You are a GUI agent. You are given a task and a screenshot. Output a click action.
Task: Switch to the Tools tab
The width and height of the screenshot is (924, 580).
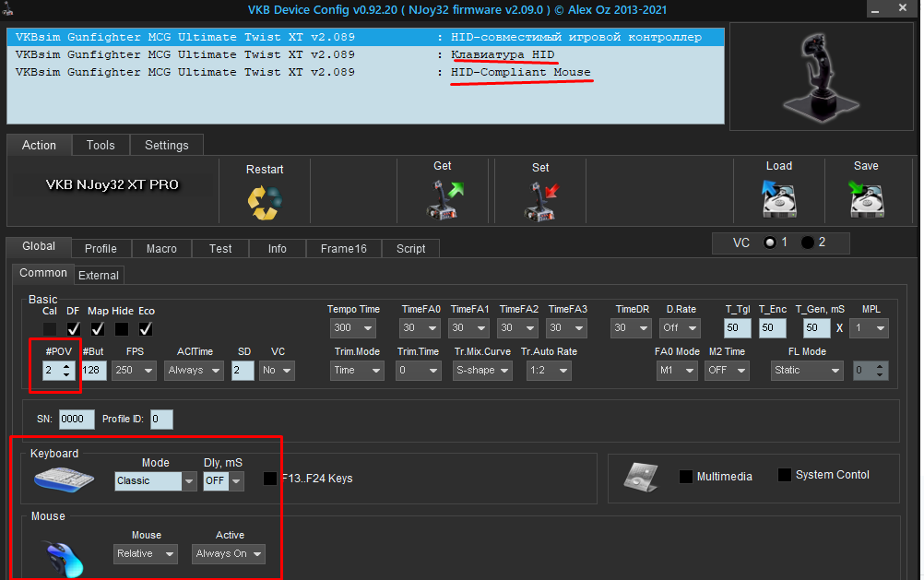(x=101, y=145)
